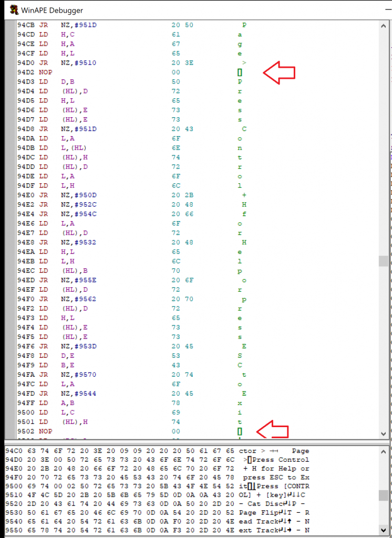This screenshot has height=538, width=392.
Task: Toggle breakpoint in gutter beside address 94E0
Action: click(x=11, y=195)
